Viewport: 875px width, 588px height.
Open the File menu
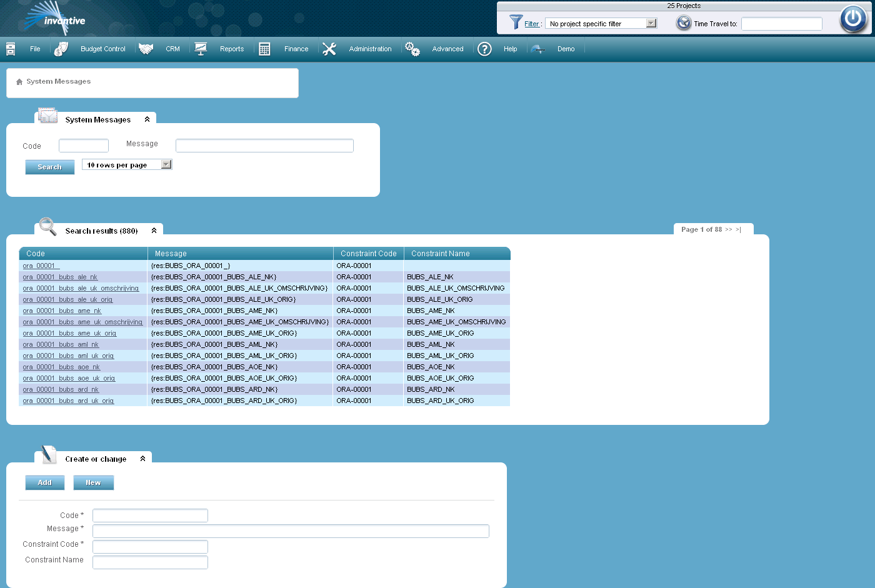pos(35,49)
